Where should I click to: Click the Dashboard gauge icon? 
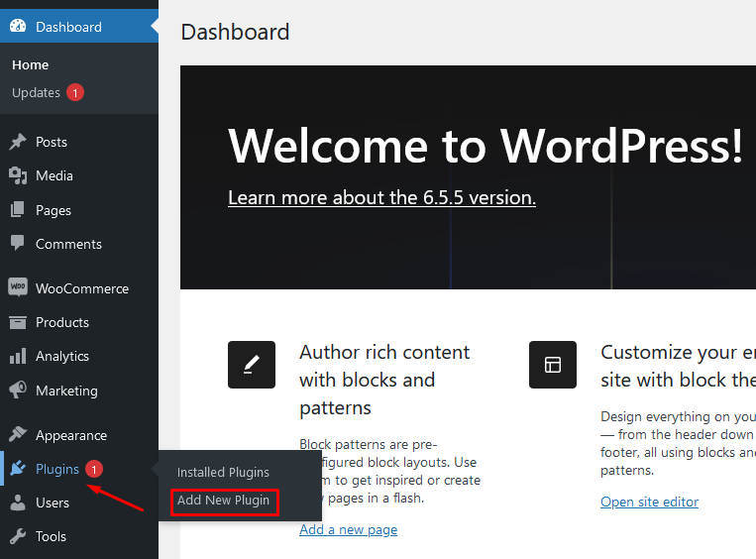[18, 27]
